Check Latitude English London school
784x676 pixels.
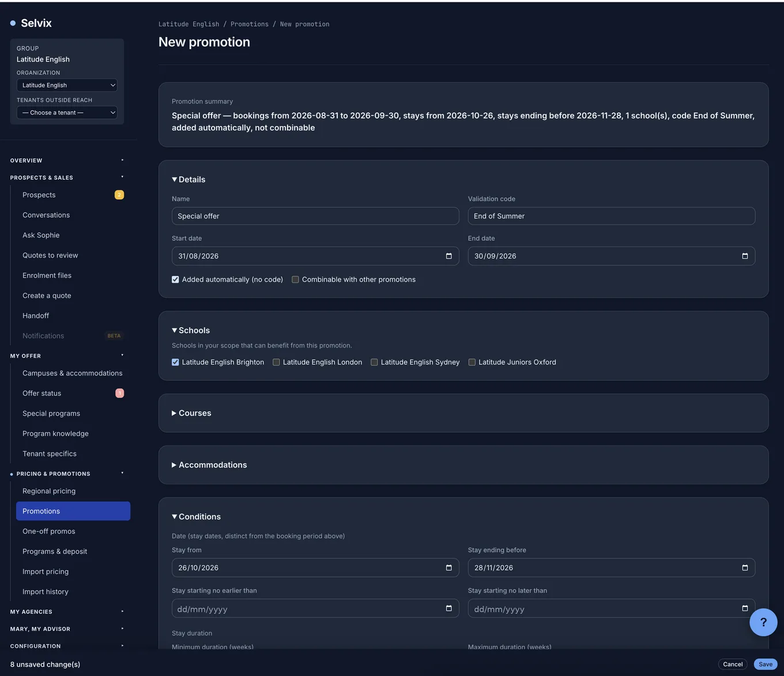pos(276,362)
